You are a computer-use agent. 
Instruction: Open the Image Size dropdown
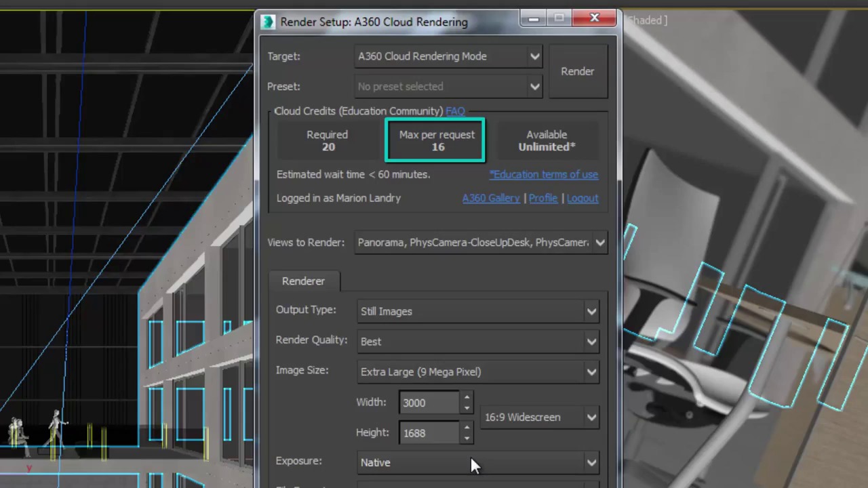tap(478, 371)
